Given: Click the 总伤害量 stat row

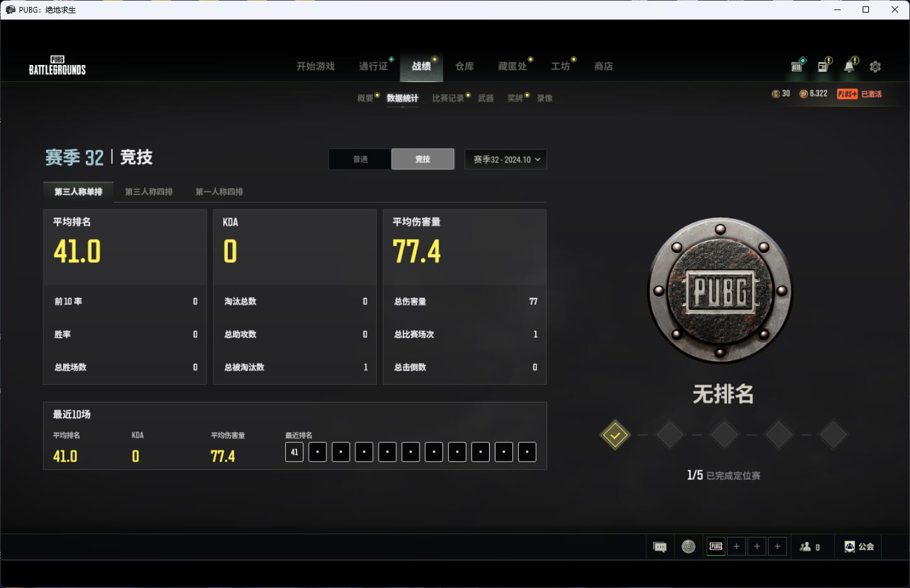Looking at the screenshot, I should point(465,302).
